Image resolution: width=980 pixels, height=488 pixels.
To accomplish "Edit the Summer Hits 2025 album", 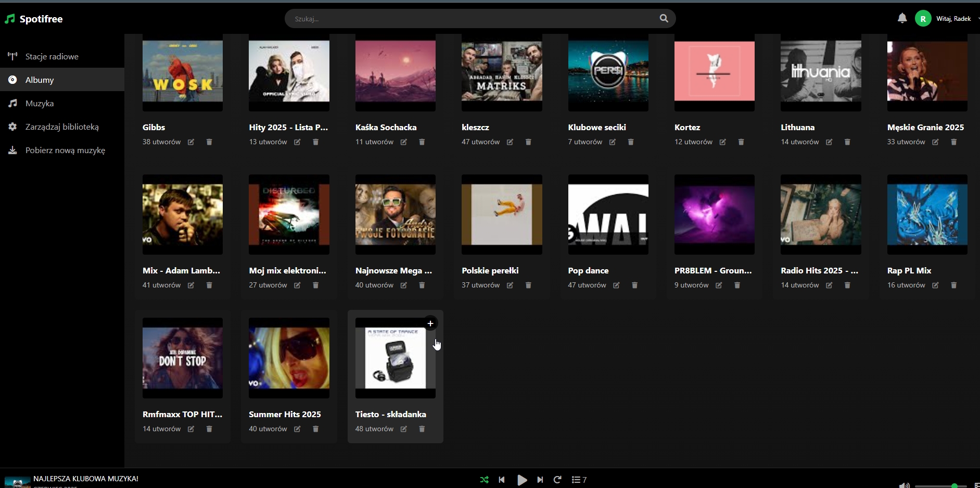I will (297, 429).
